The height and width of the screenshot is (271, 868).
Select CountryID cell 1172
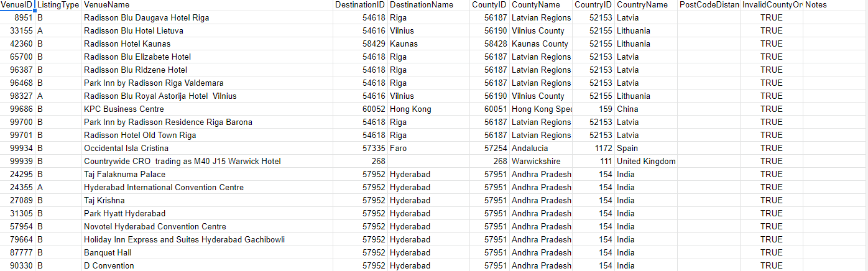(x=593, y=148)
